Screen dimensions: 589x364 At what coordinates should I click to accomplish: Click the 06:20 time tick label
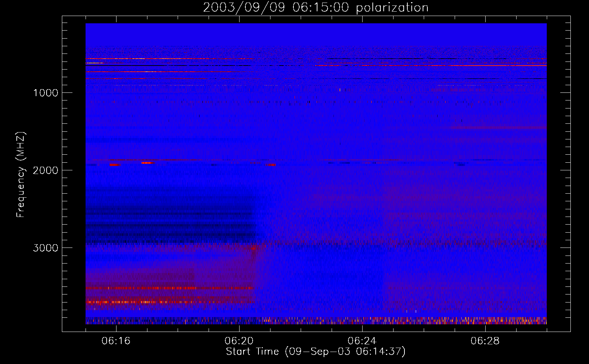(239, 341)
